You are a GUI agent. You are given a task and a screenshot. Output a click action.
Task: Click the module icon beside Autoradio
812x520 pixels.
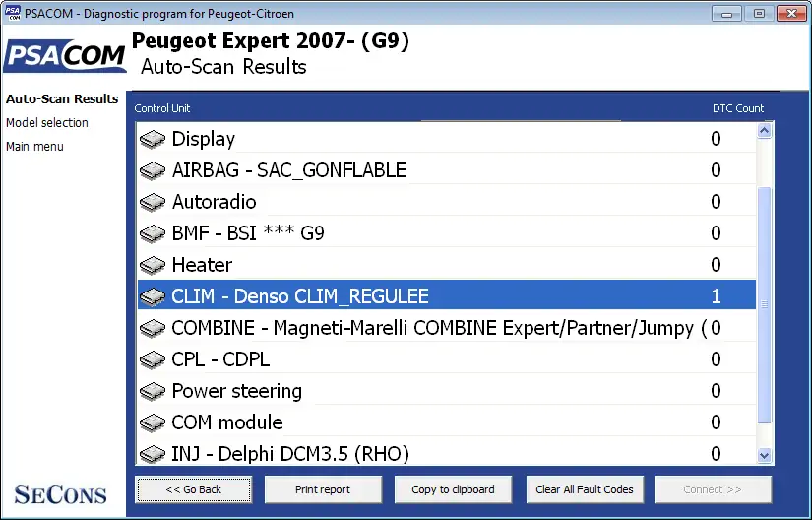click(x=153, y=202)
